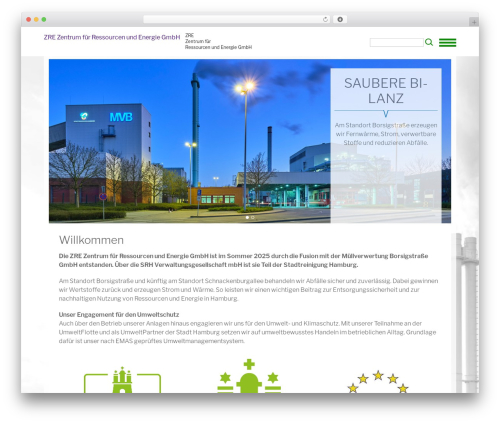Select the second slider pagination dot
This screenshot has width=500, height=423.
point(253,217)
